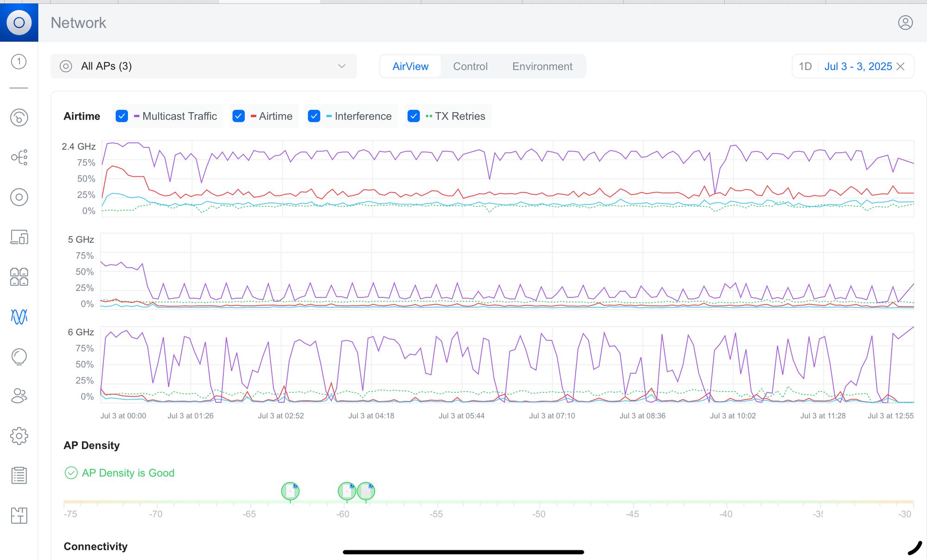
Task: Uncheck the Multicast Traffic checkbox
Action: [122, 116]
